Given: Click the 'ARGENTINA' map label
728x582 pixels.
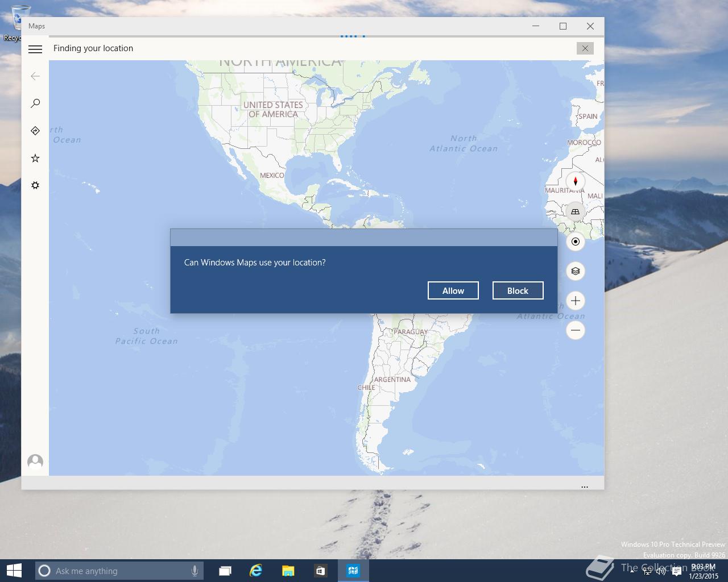Looking at the screenshot, I should click(392, 379).
